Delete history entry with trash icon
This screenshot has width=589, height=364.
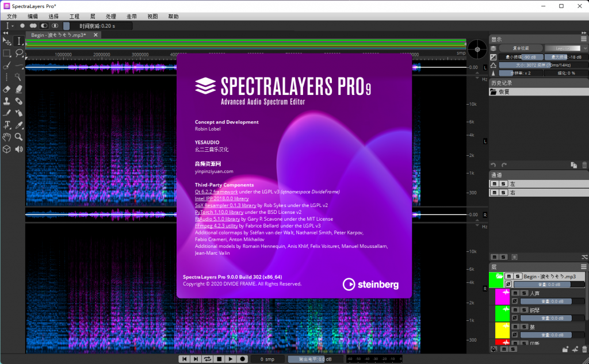coord(584,165)
